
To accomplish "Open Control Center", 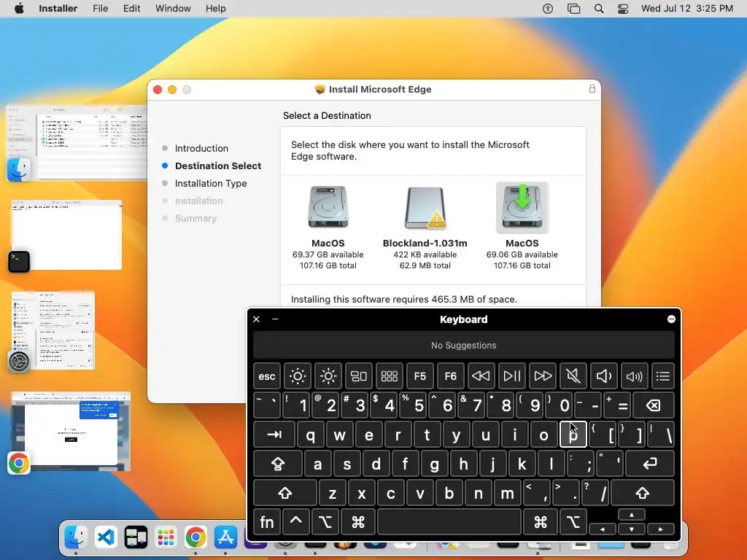I will (623, 9).
